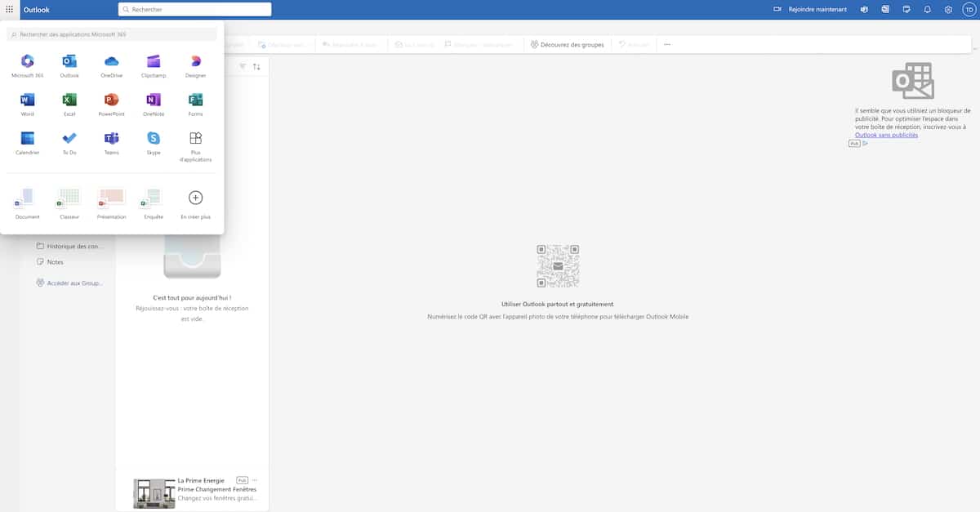Open the Historique des con... folder
Image resolution: width=980 pixels, height=512 pixels.
(70, 246)
